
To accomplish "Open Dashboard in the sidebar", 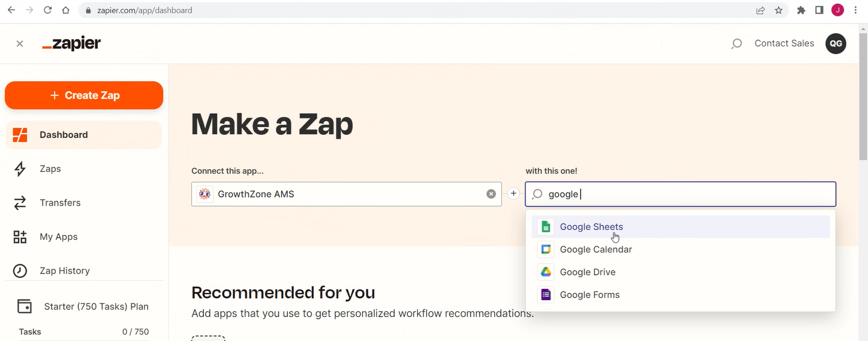I will coord(84,135).
